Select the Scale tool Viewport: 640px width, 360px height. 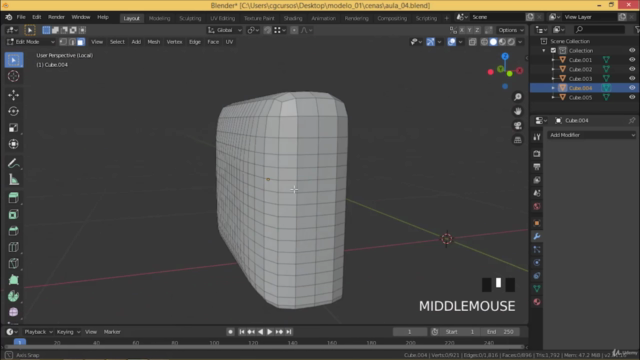click(13, 128)
